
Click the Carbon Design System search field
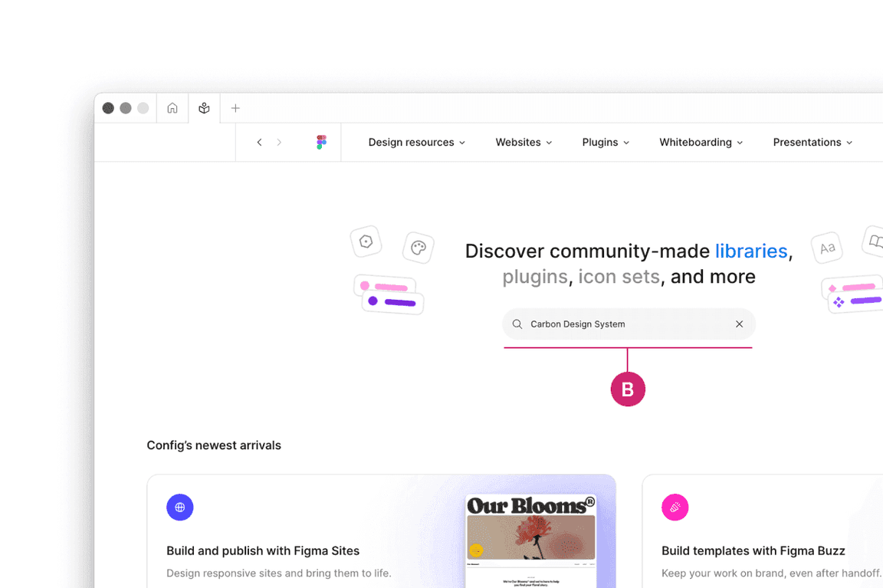pyautogui.click(x=625, y=324)
